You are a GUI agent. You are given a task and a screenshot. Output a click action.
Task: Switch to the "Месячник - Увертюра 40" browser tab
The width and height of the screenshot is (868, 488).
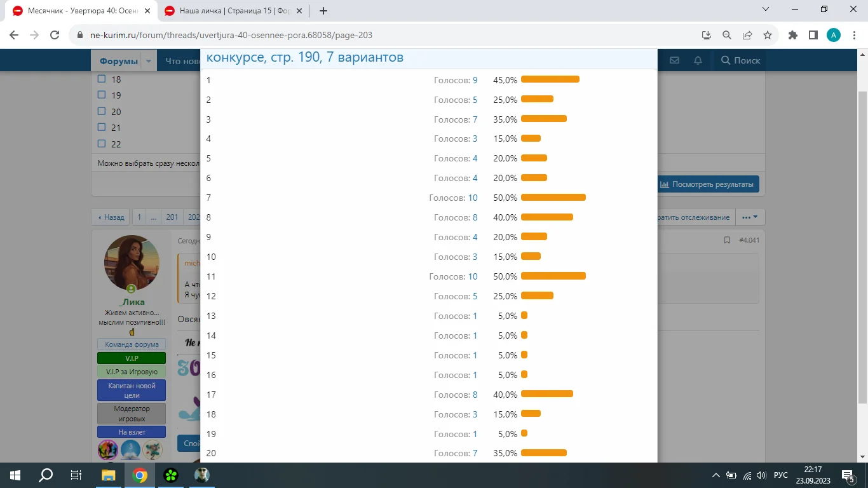tap(81, 11)
